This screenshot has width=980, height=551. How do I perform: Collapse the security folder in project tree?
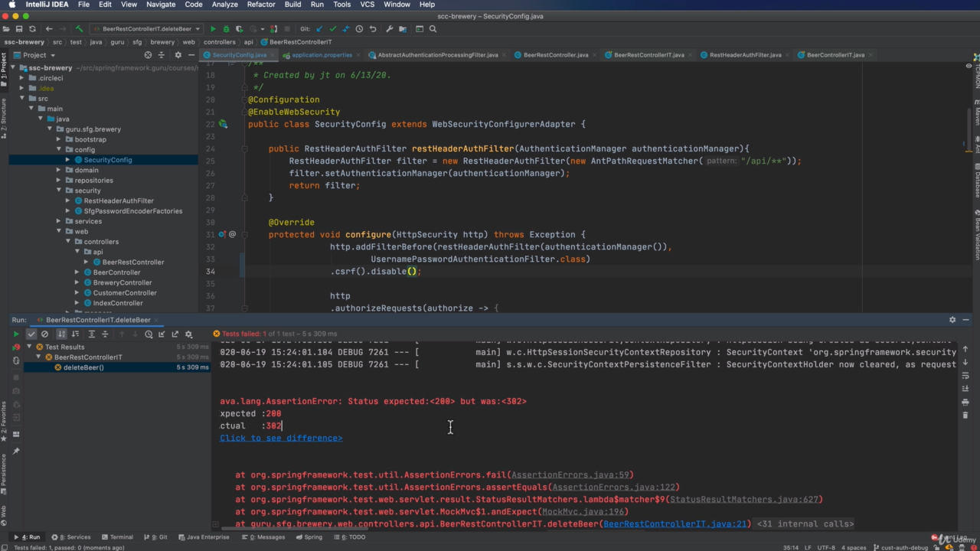(x=59, y=191)
